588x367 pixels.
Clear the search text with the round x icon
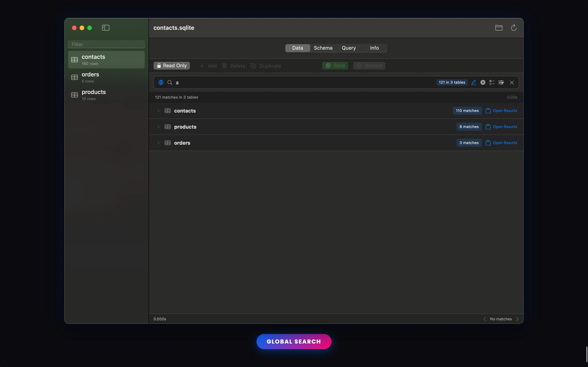pyautogui.click(x=483, y=83)
